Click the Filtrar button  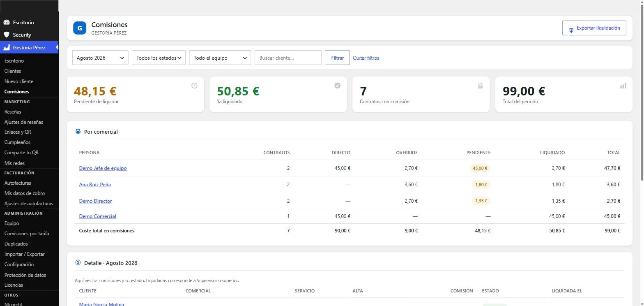click(x=337, y=58)
